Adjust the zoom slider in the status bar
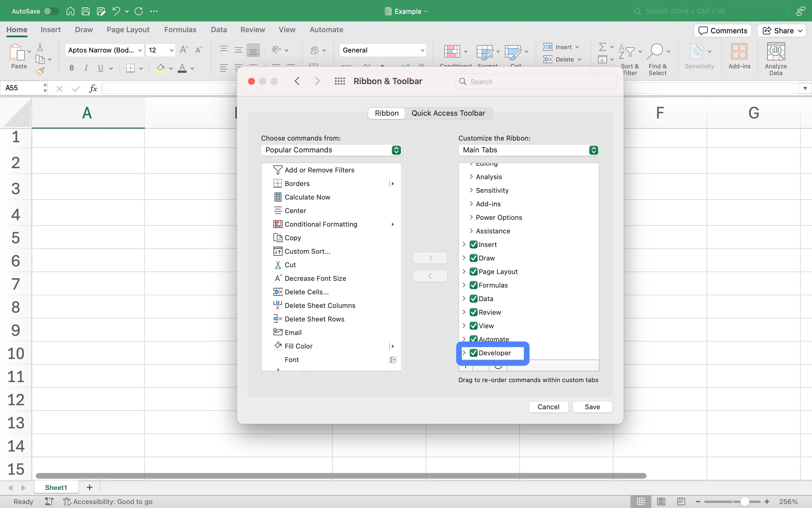Screen dimensions: 812x508 (x=745, y=502)
